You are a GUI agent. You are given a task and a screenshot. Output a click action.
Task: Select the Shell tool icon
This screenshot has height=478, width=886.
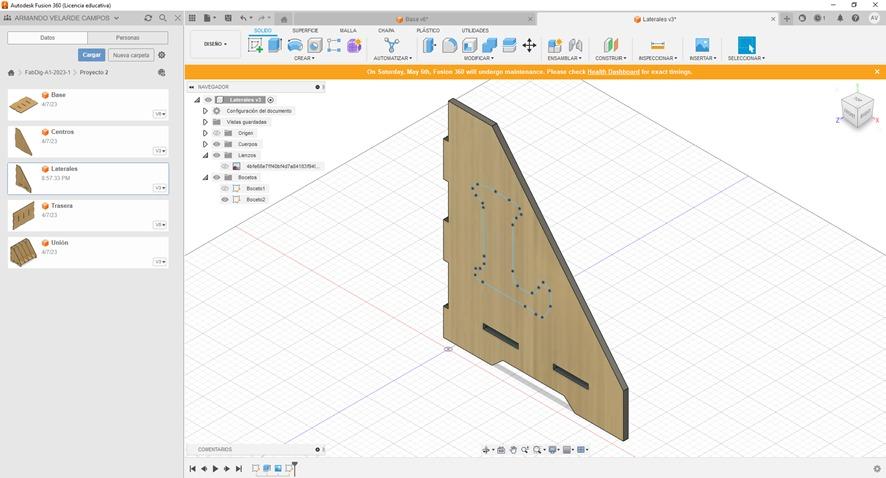pos(470,45)
